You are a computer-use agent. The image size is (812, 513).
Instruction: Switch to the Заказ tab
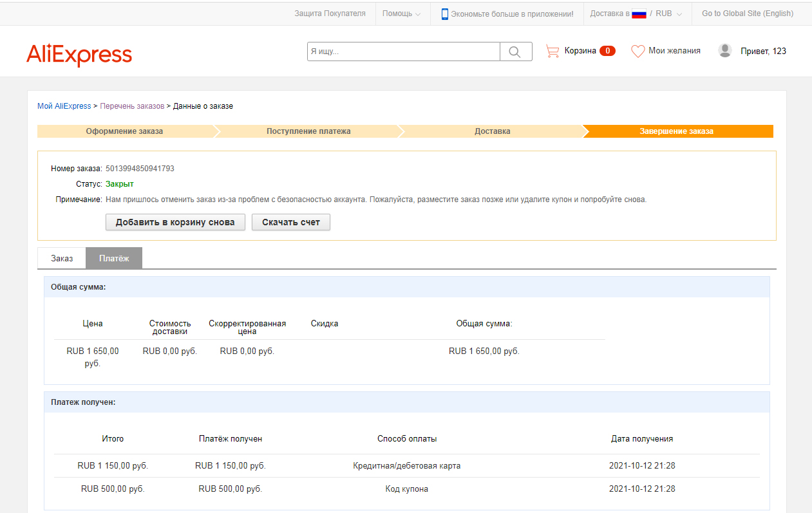62,258
